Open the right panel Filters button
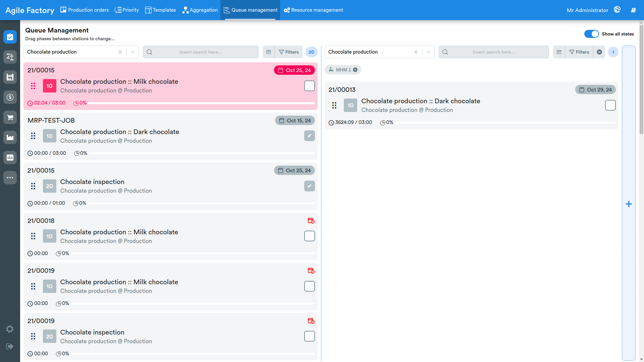 pyautogui.click(x=579, y=52)
